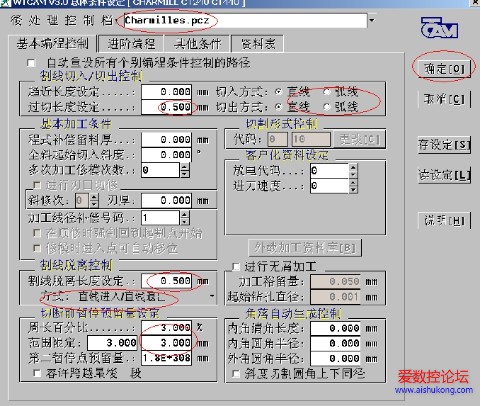Click the 刃厚 value field
The width and height of the screenshot is (481, 406).
click(x=166, y=200)
